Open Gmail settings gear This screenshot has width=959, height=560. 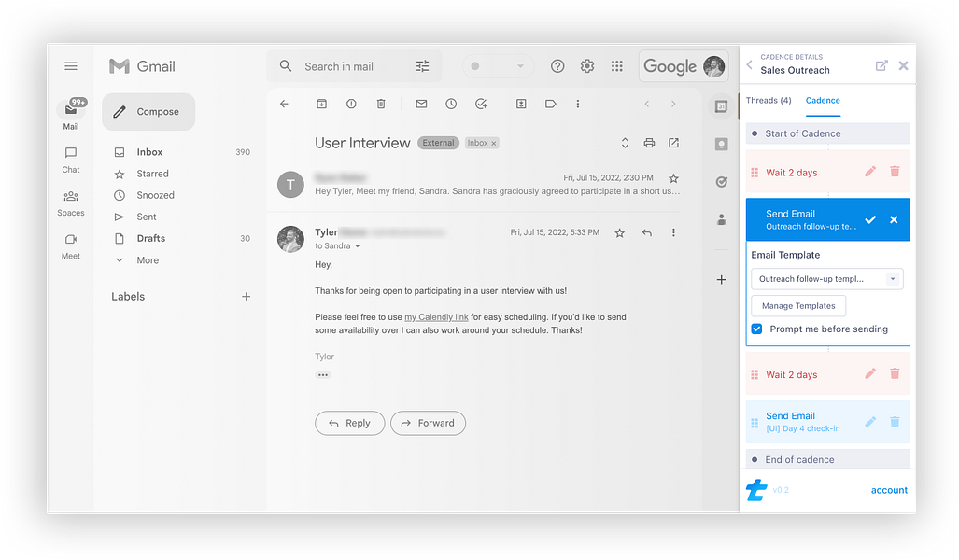587,66
